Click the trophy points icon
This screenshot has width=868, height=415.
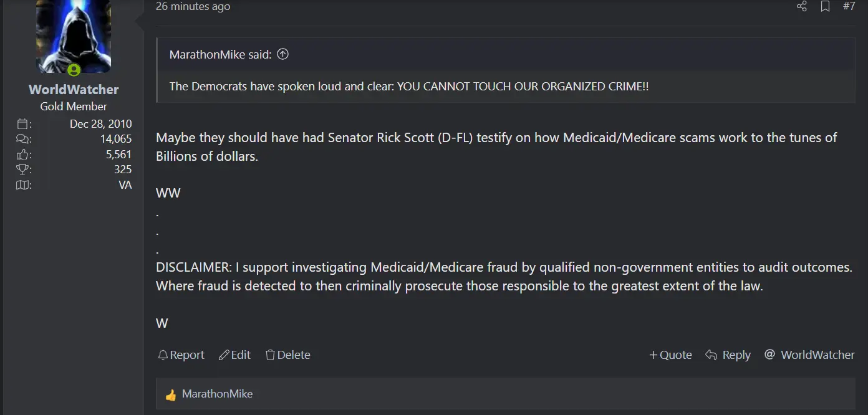tap(23, 169)
